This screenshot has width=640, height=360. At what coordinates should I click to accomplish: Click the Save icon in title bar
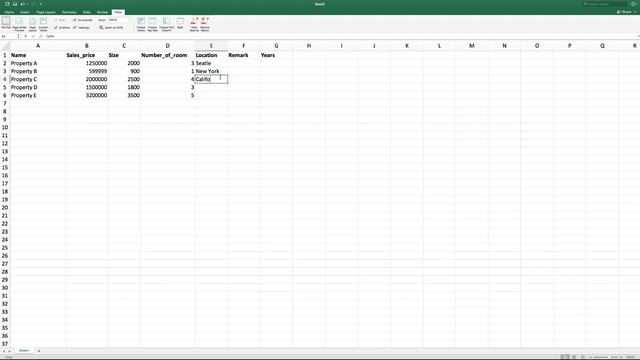coord(15,4)
